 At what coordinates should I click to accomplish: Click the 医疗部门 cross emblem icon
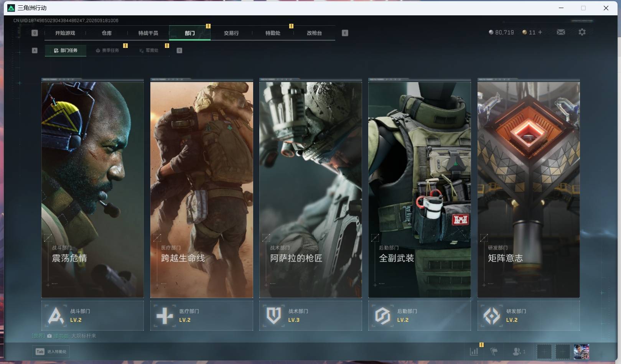click(x=165, y=316)
